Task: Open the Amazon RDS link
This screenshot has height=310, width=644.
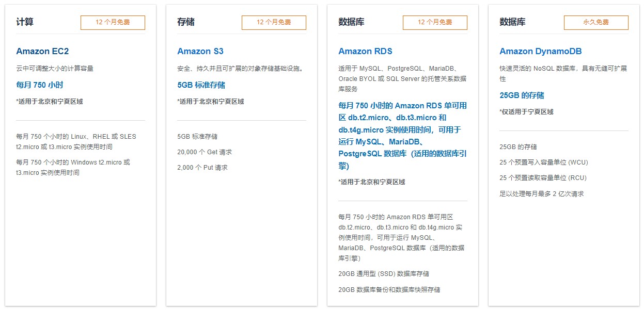Action: point(365,51)
